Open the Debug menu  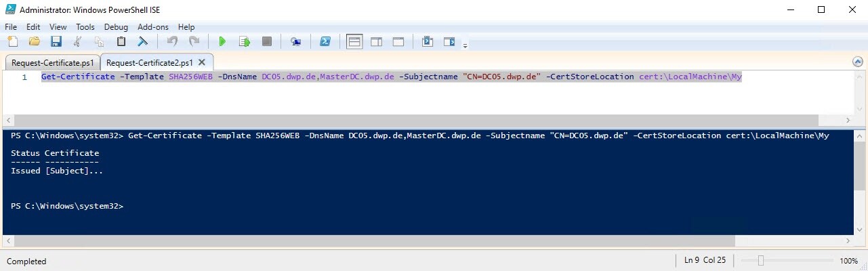tap(116, 27)
